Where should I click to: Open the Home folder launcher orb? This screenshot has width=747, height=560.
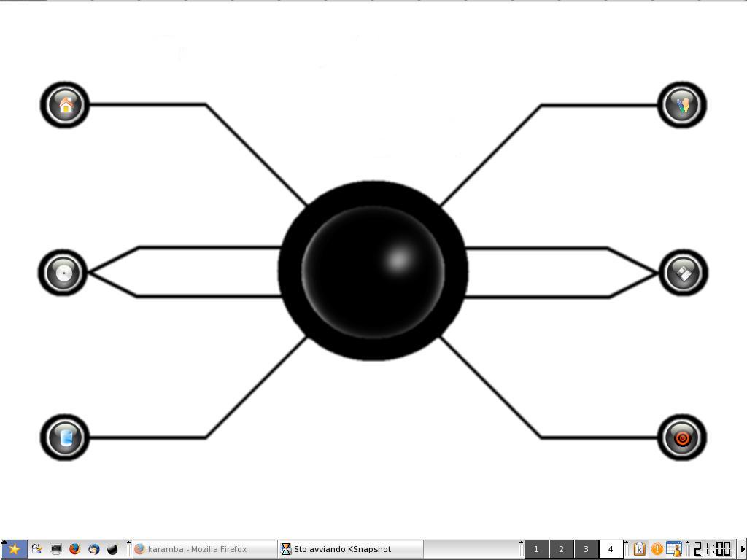65,105
